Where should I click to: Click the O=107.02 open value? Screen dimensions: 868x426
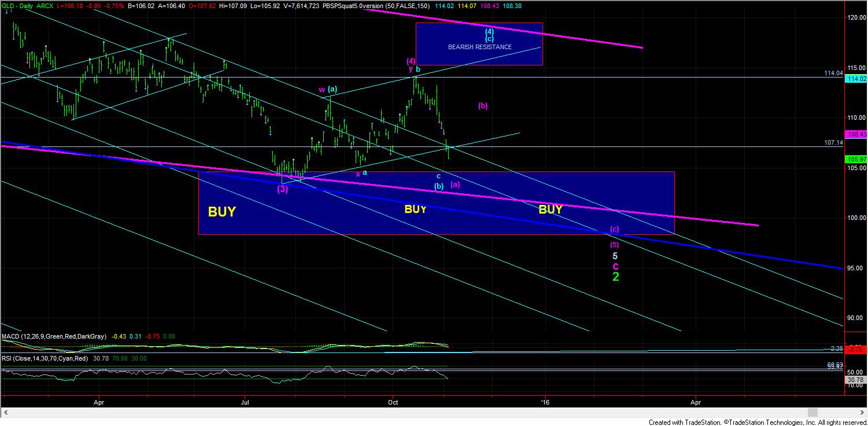[202, 6]
